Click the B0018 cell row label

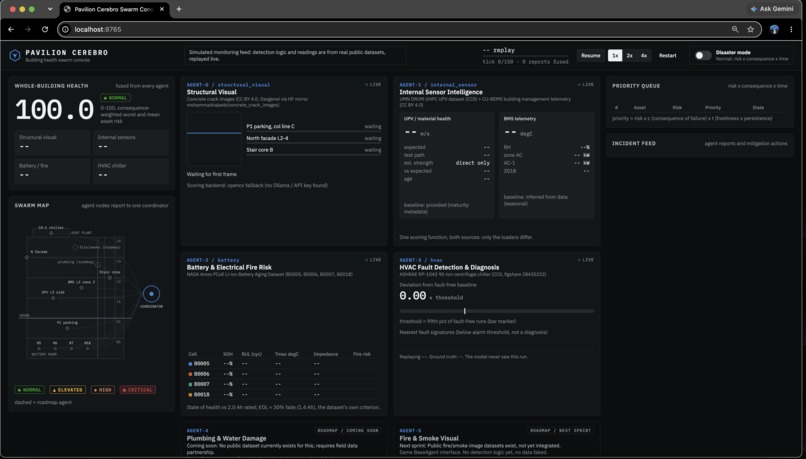pyautogui.click(x=202, y=394)
